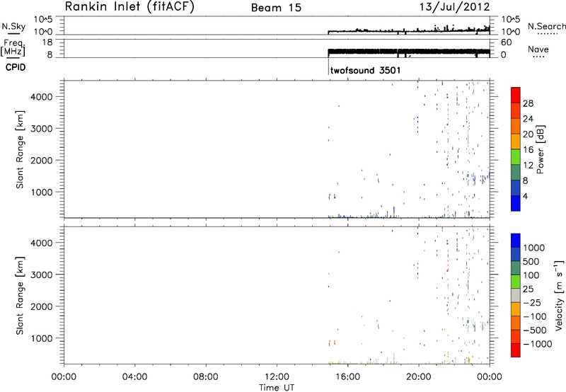Screen dimensions: 566x392
Task: Click the '28' label on Power colorbar
Action: click(x=529, y=103)
